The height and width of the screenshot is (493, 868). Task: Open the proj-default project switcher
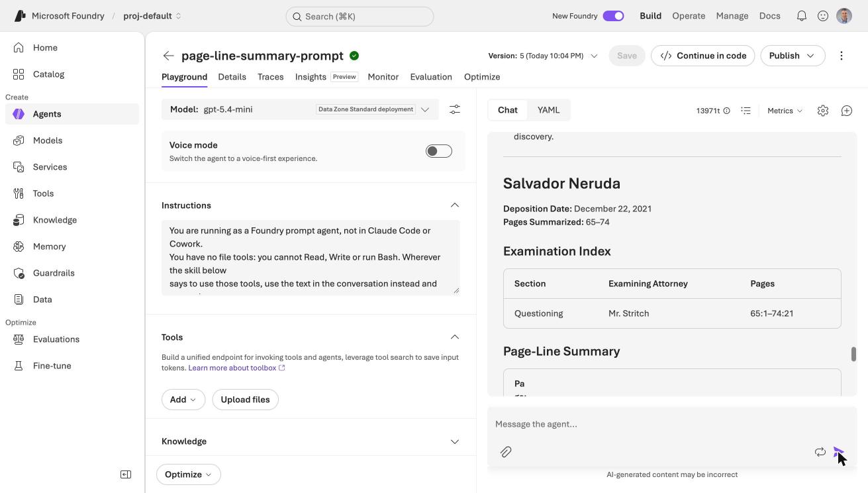coord(152,16)
